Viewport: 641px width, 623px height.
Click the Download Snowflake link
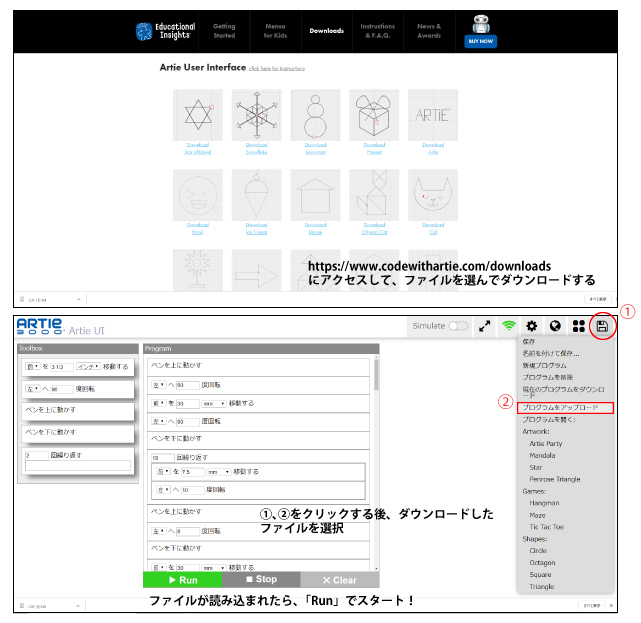256,148
